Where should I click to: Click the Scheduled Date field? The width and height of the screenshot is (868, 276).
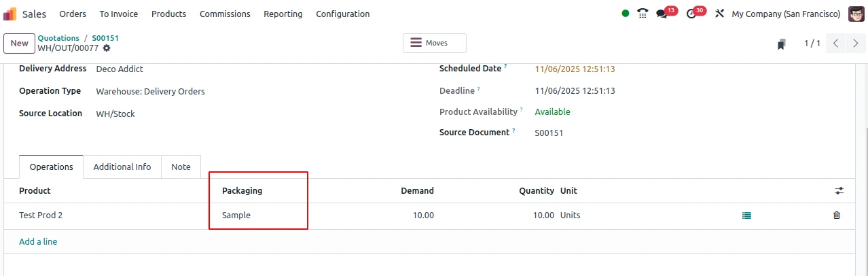(575, 69)
